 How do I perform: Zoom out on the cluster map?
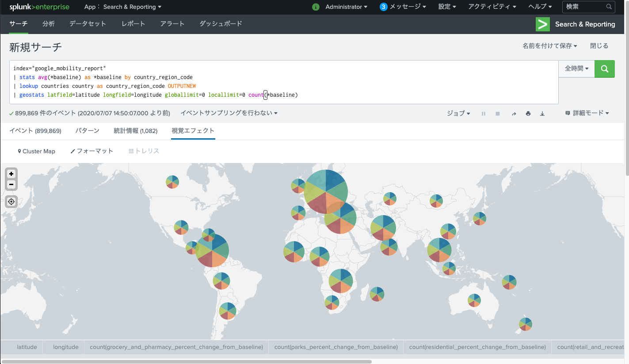click(11, 185)
